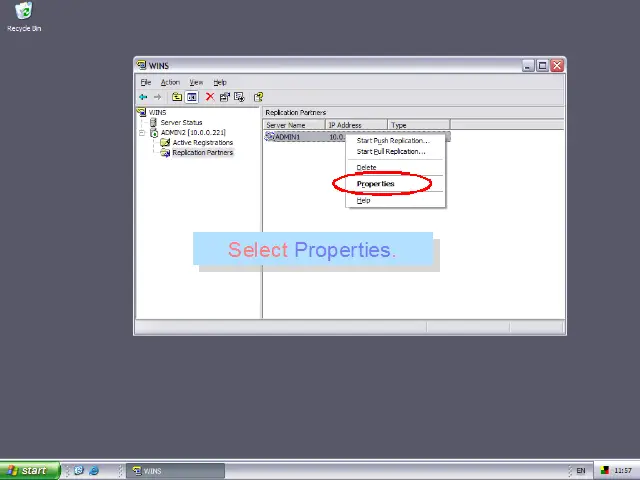Click the red X Delete toolbar icon
The height and width of the screenshot is (480, 640).
[210, 97]
